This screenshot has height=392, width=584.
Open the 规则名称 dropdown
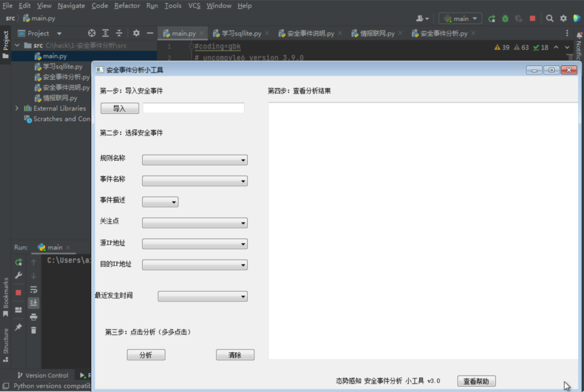(x=195, y=160)
